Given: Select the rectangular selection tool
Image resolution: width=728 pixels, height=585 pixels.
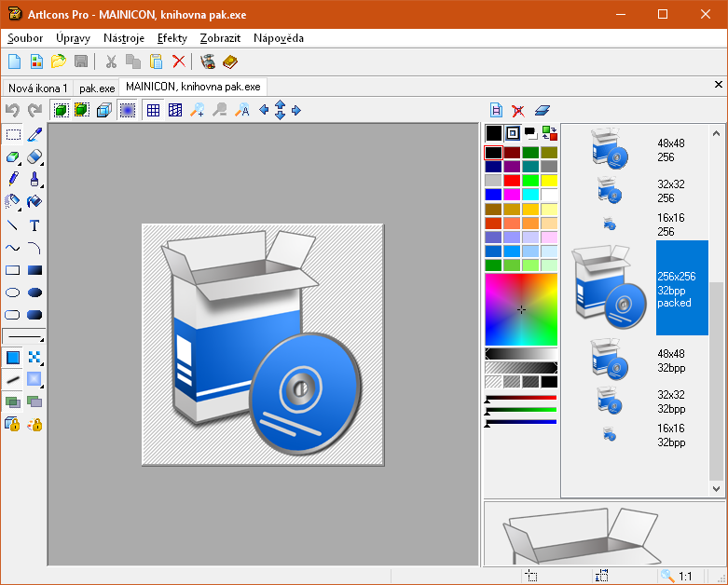Looking at the screenshot, I should pos(13,134).
